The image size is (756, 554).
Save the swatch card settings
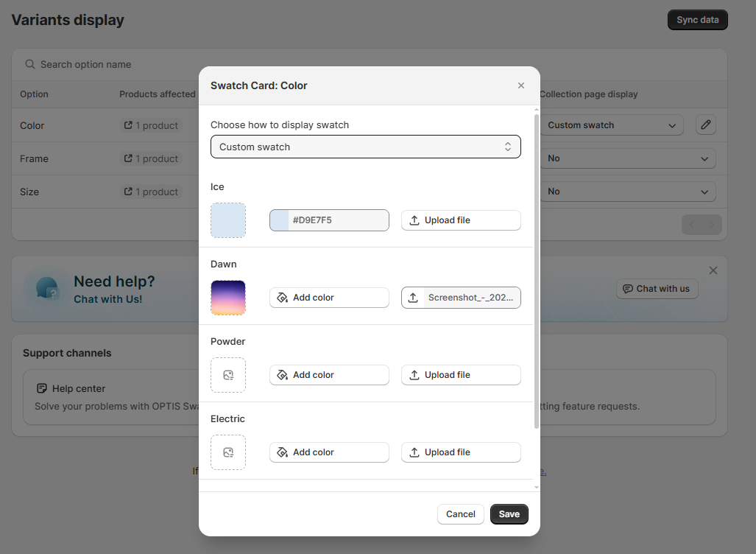click(509, 514)
